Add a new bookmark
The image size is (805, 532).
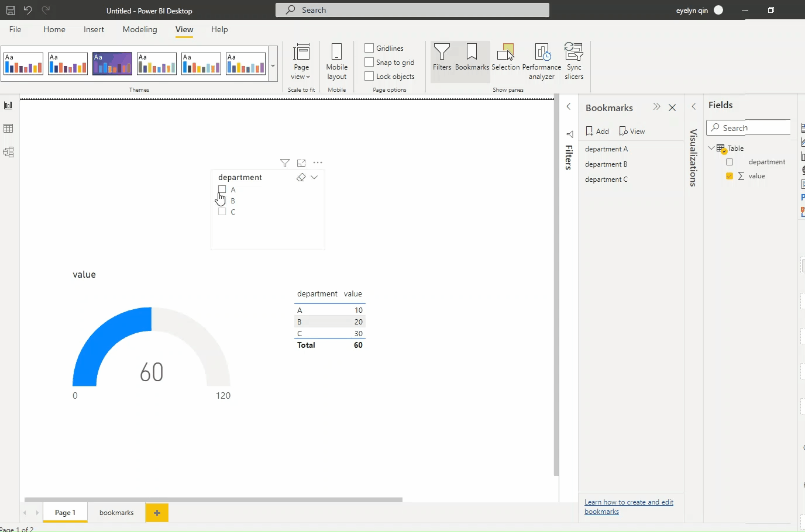[597, 131]
